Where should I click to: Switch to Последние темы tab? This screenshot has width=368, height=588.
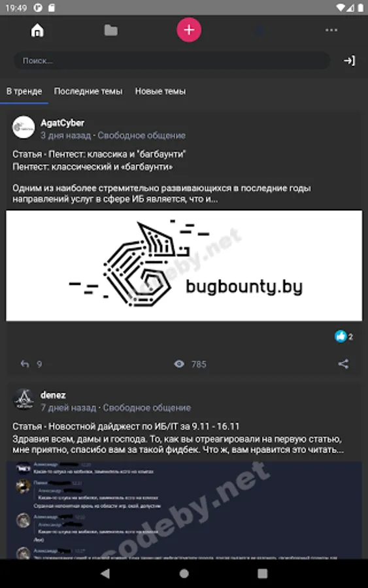point(88,91)
